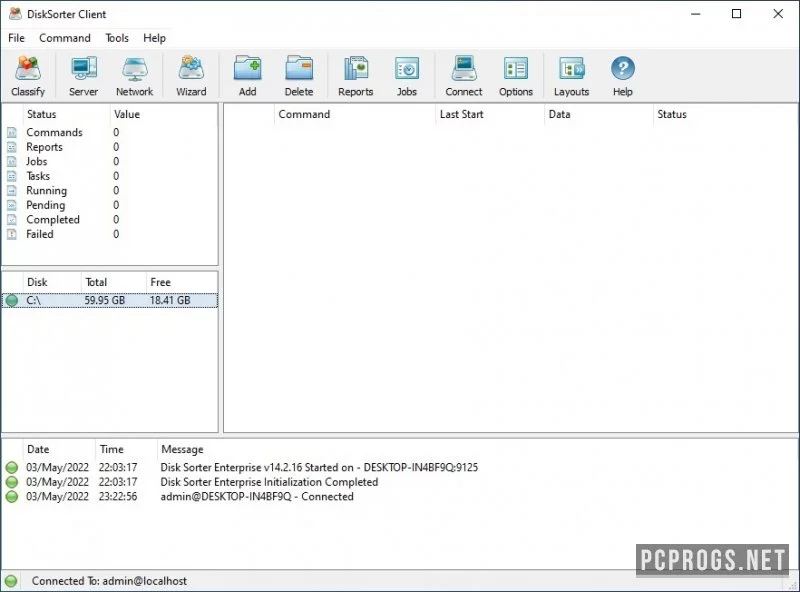Click the green connection indicator in status bar
Screen dimensions: 800x592
pos(11,581)
